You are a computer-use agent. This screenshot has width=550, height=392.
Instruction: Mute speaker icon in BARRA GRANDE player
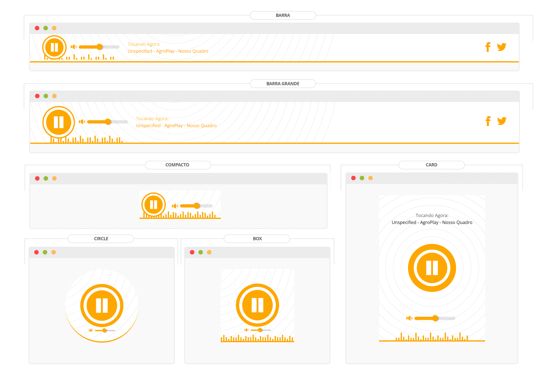click(x=82, y=122)
